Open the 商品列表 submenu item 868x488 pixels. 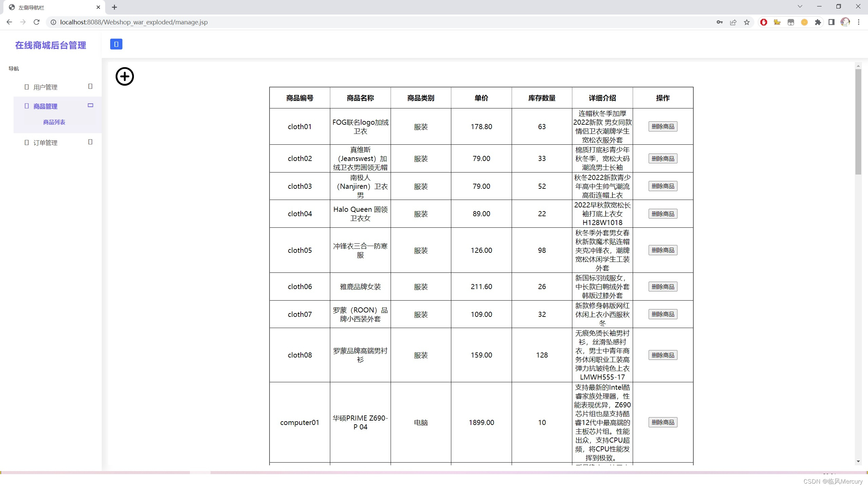point(54,122)
